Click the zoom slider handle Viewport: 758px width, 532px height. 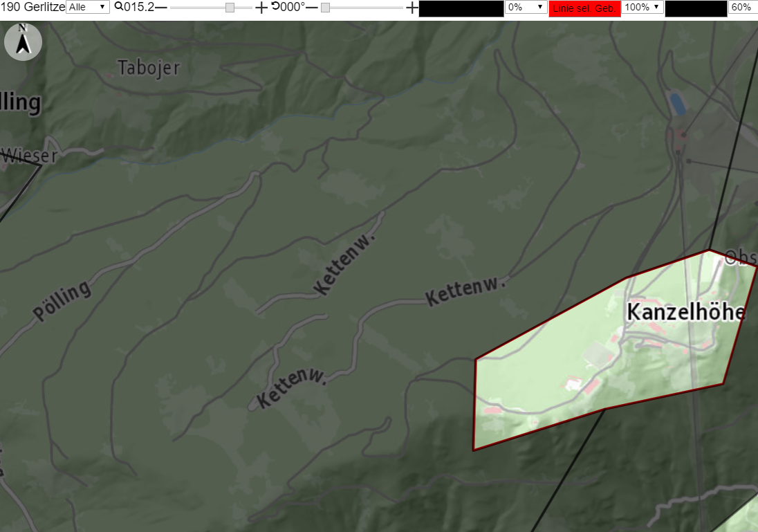click(x=230, y=7)
